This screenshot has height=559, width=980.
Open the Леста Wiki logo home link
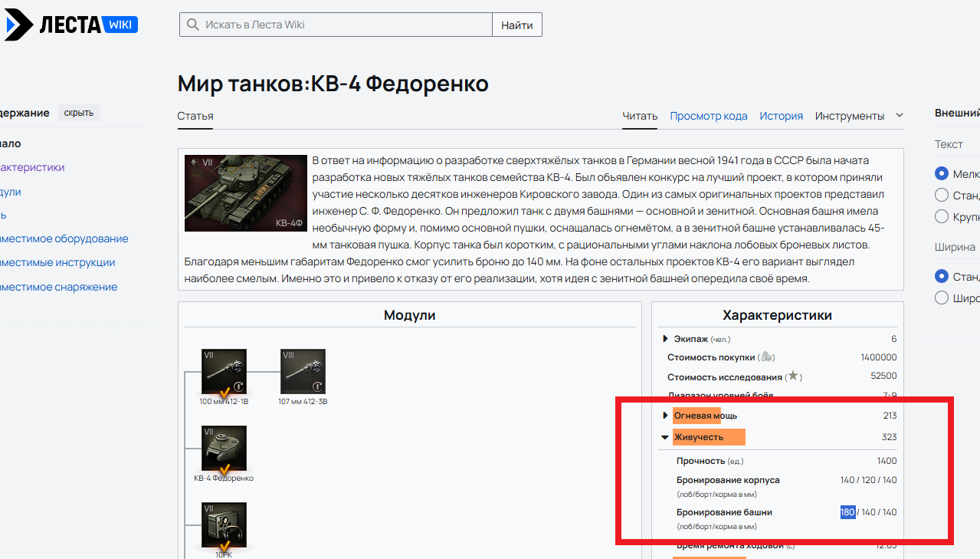click(x=70, y=25)
